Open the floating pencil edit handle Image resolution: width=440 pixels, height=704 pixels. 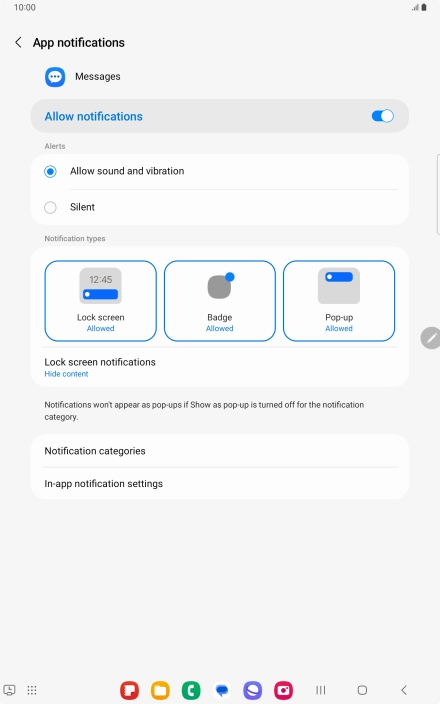click(x=430, y=338)
